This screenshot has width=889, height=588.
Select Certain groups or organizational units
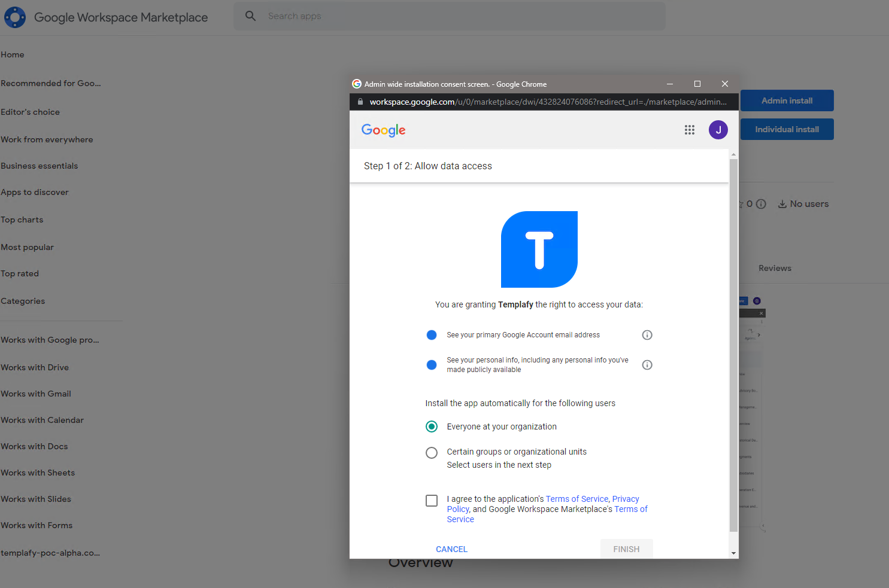point(432,452)
